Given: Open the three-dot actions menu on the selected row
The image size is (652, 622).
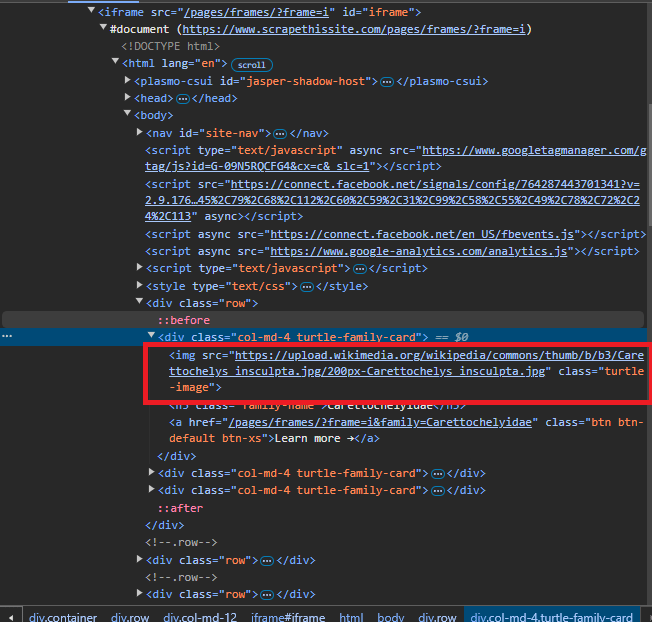Looking at the screenshot, I should (x=8, y=337).
